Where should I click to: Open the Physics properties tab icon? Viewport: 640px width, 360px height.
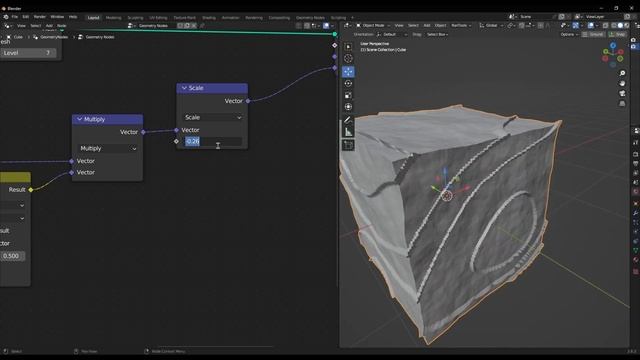tap(636, 232)
